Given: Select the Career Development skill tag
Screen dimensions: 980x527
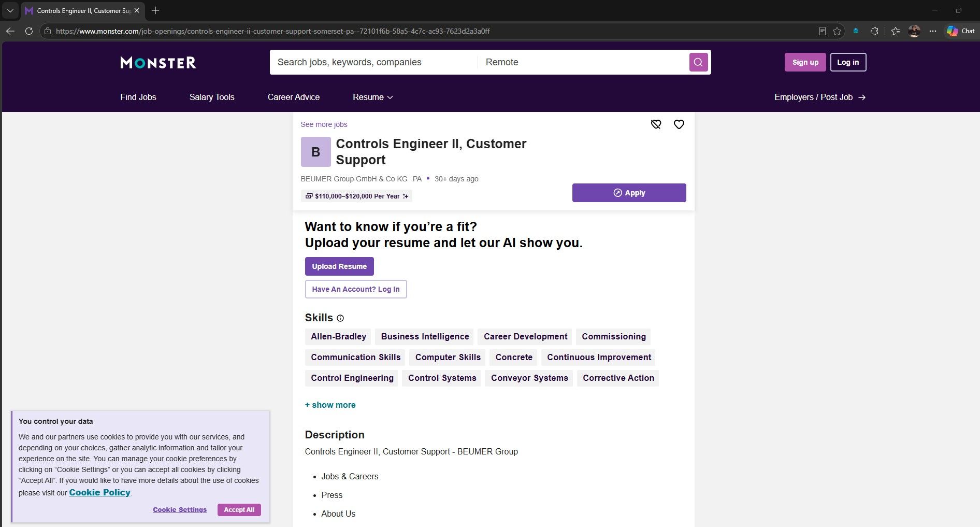Looking at the screenshot, I should [525, 337].
